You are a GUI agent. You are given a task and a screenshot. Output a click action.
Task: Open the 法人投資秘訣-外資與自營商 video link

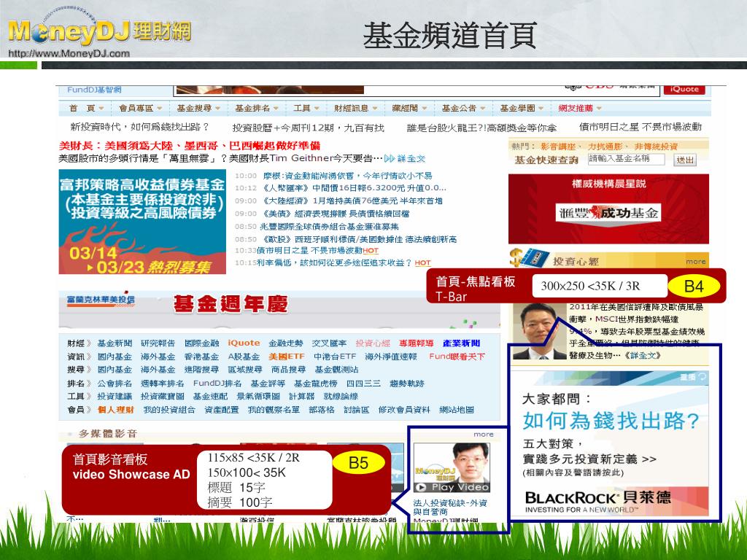tap(450, 507)
